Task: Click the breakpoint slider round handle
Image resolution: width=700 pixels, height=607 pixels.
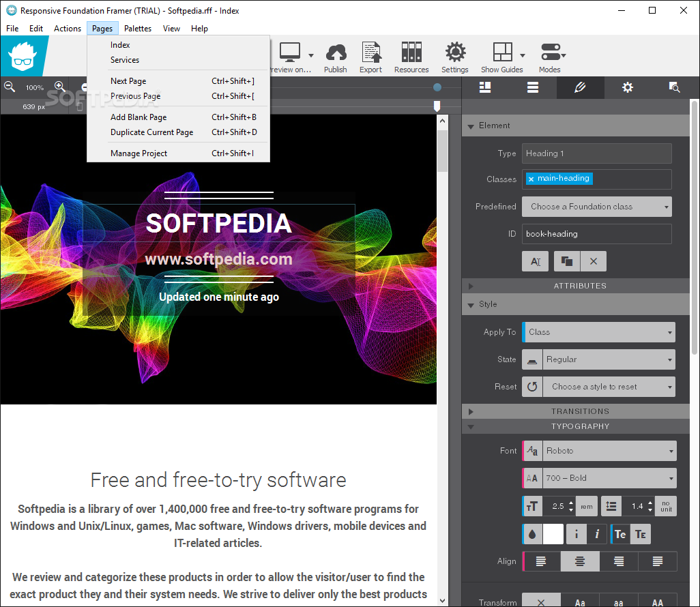Action: [437, 87]
